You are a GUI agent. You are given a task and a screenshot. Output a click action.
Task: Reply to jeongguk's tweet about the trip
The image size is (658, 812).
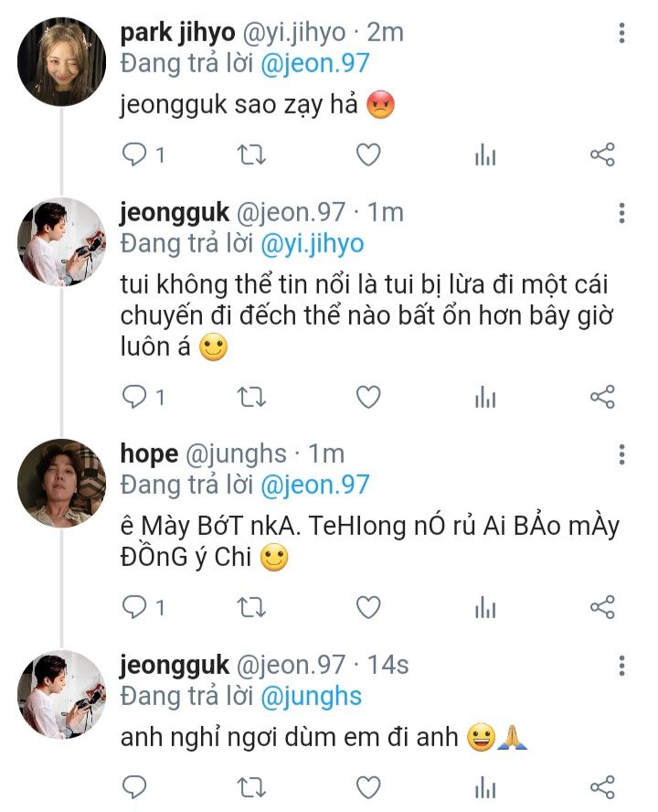pyautogui.click(x=134, y=397)
